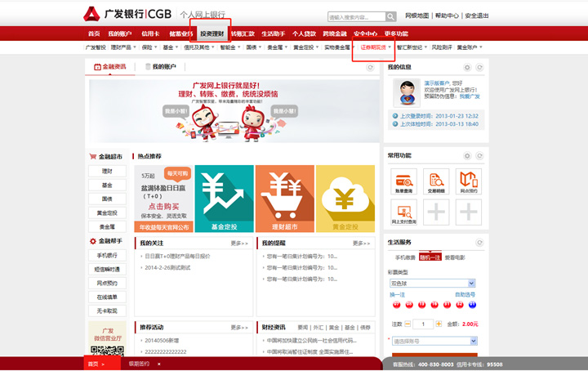Click the 换一注 link
588x371 pixels.
point(397,294)
